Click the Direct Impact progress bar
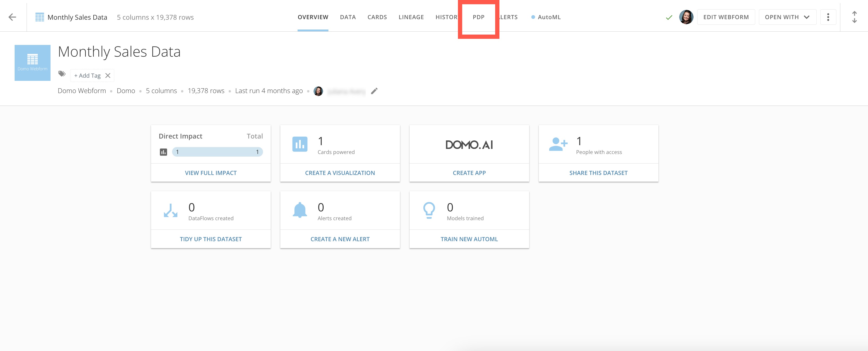The image size is (868, 351). click(217, 152)
